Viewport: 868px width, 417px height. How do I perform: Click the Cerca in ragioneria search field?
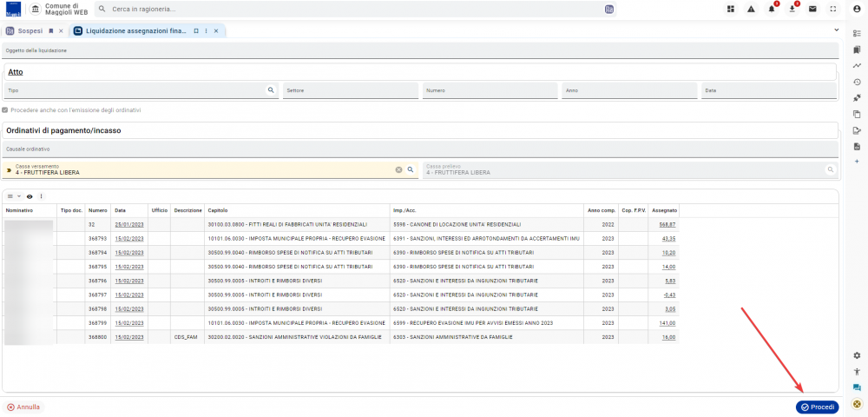point(354,10)
